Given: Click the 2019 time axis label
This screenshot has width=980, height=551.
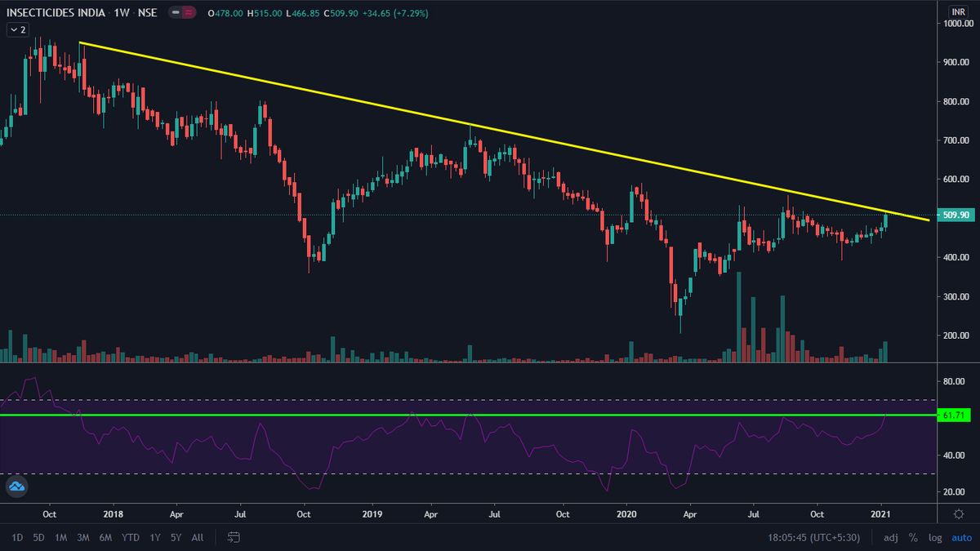Looking at the screenshot, I should (x=372, y=514).
